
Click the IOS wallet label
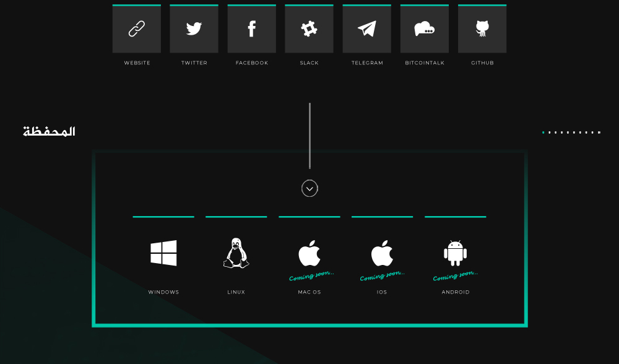tap(382, 292)
